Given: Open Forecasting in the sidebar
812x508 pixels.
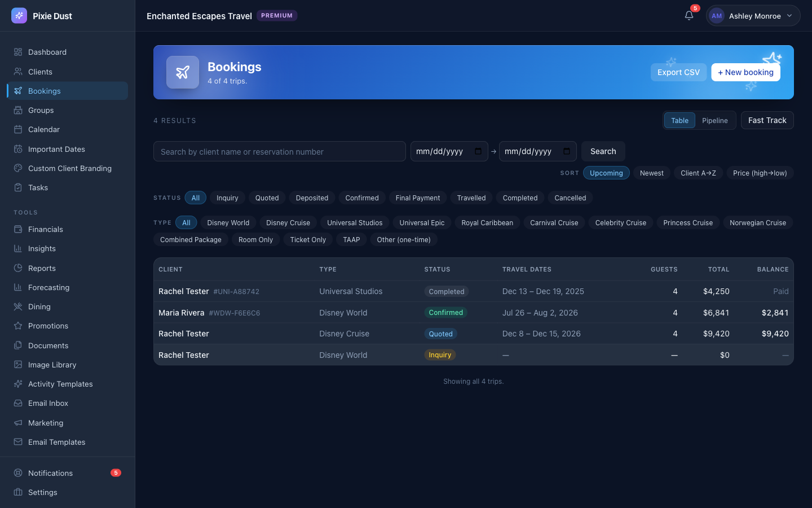Looking at the screenshot, I should click(68, 287).
